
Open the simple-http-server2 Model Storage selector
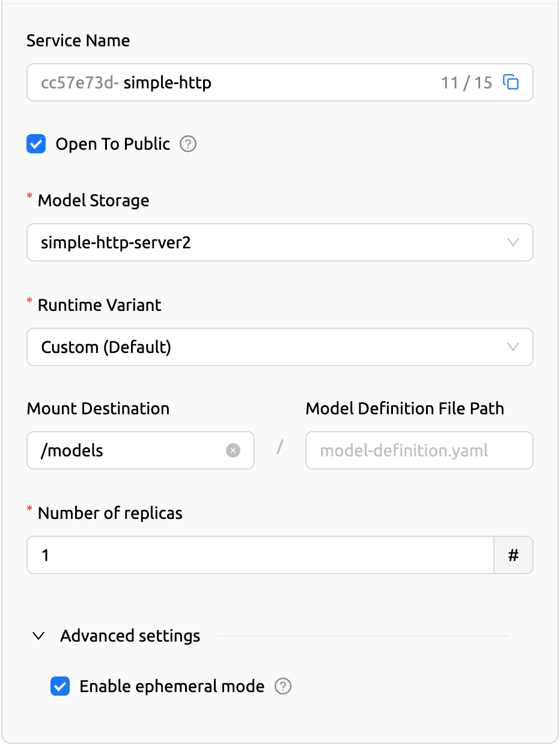[x=264, y=242]
